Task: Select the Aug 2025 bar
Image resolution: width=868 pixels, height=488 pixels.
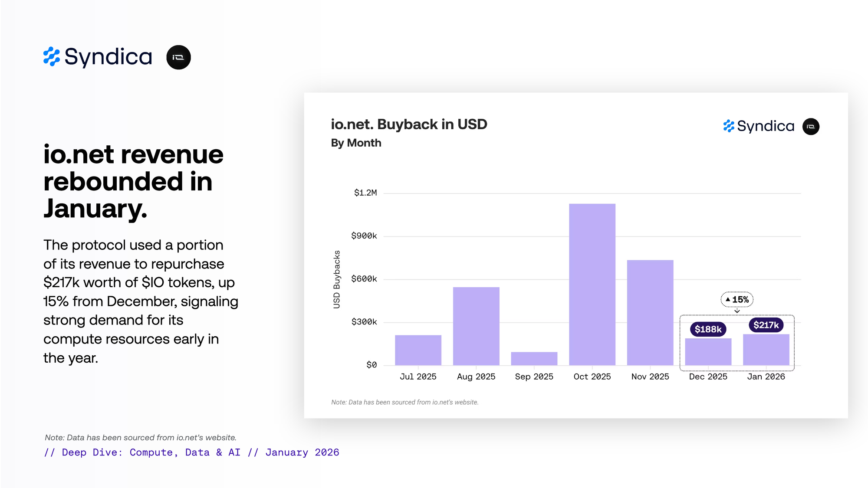Action: 476,326
